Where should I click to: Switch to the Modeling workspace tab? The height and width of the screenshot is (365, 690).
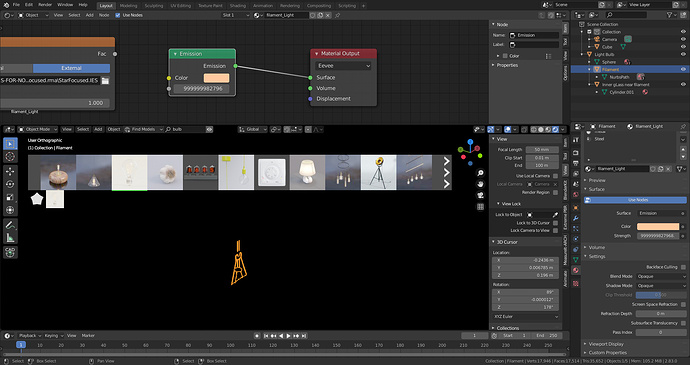[x=128, y=6]
